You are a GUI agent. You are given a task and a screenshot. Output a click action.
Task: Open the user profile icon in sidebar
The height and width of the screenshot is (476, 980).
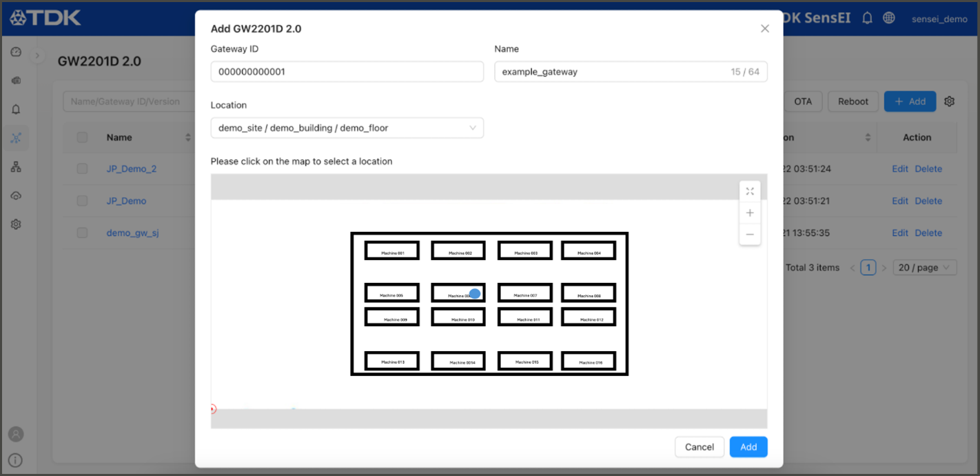click(16, 434)
